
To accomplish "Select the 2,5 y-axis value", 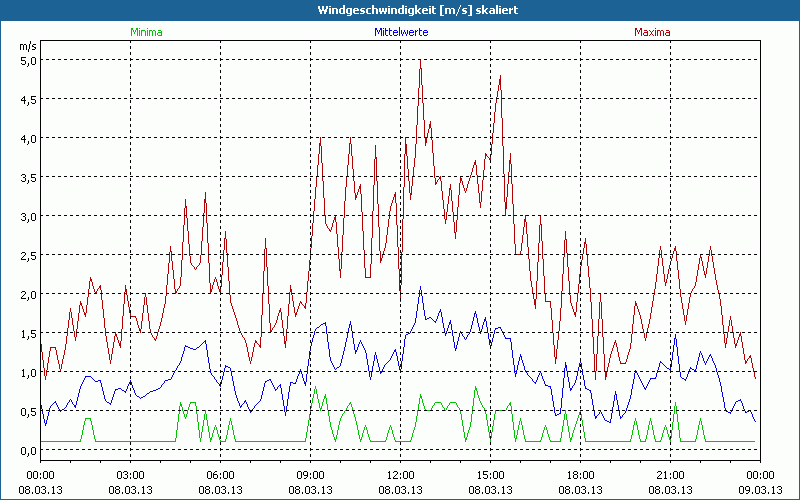I will click(28, 255).
